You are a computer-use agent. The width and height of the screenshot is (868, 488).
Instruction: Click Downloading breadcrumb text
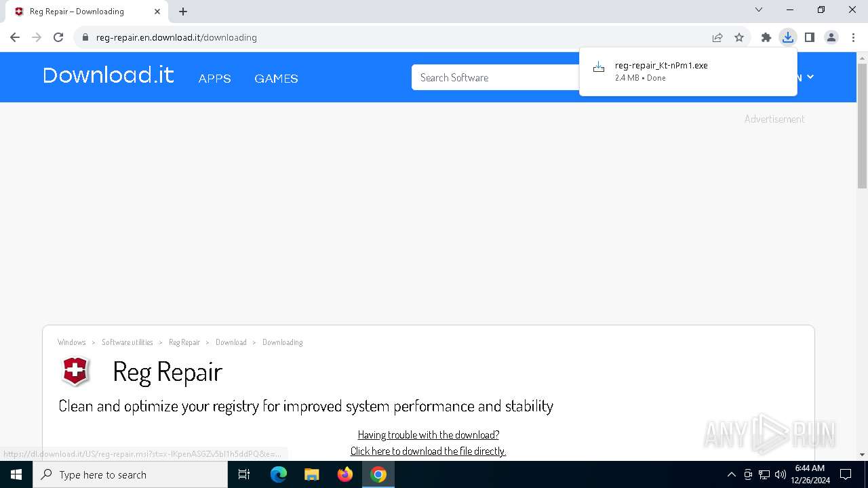click(x=282, y=342)
